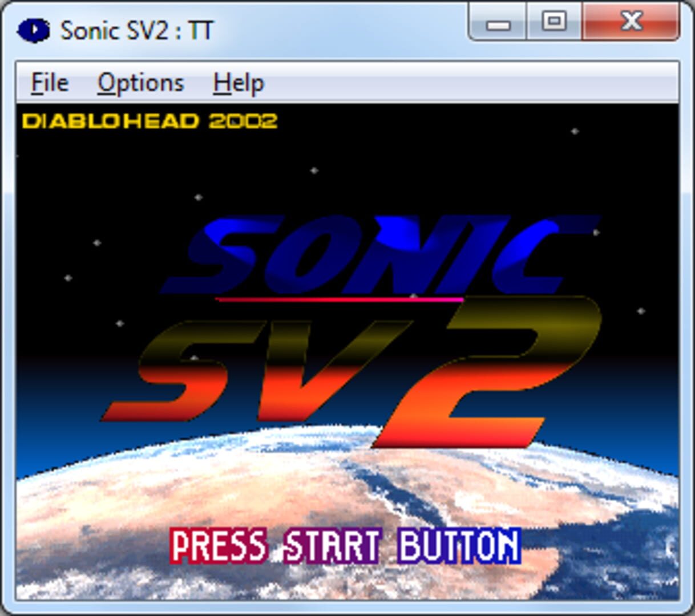
Task: Click the DIABLOHEAD 2002 credit text
Action: (x=149, y=120)
